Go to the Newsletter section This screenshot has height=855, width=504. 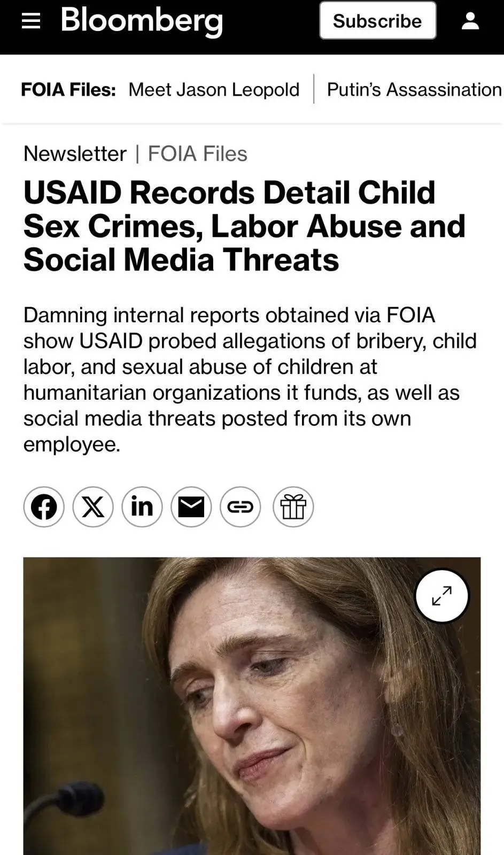click(x=75, y=154)
